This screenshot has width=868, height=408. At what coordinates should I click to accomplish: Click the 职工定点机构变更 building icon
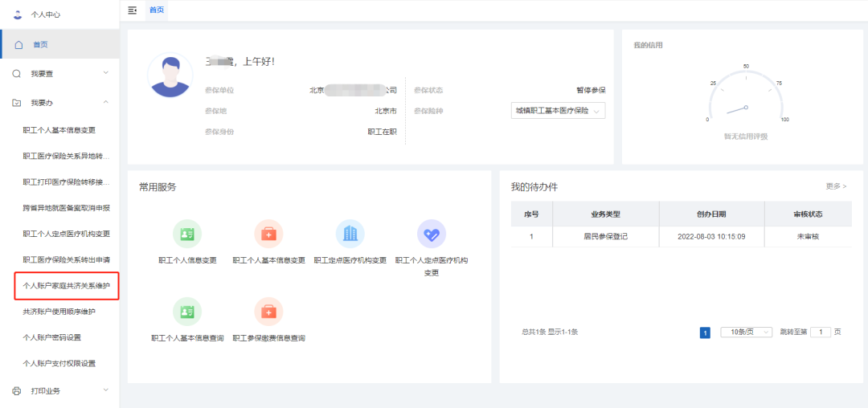click(x=350, y=234)
